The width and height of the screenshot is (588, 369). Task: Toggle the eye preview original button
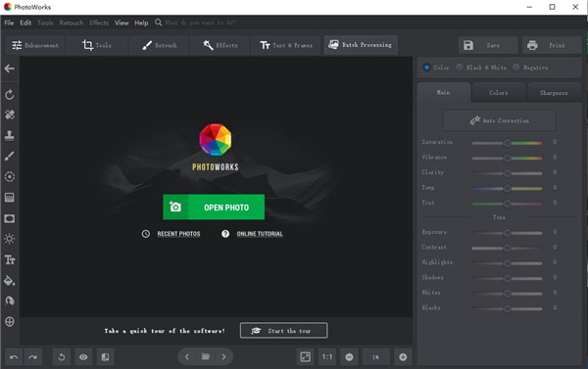pyautogui.click(x=83, y=357)
